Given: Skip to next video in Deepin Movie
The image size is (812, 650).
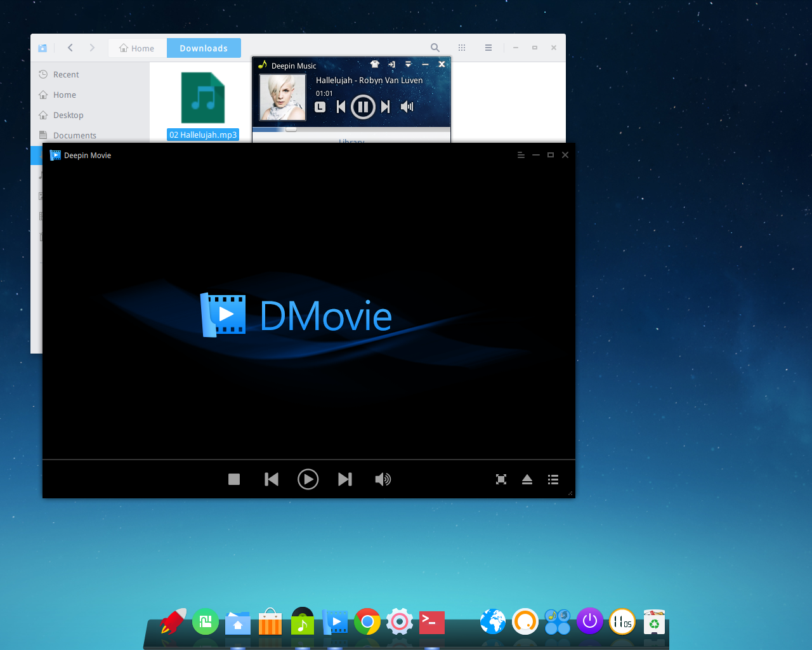Looking at the screenshot, I should 344,479.
